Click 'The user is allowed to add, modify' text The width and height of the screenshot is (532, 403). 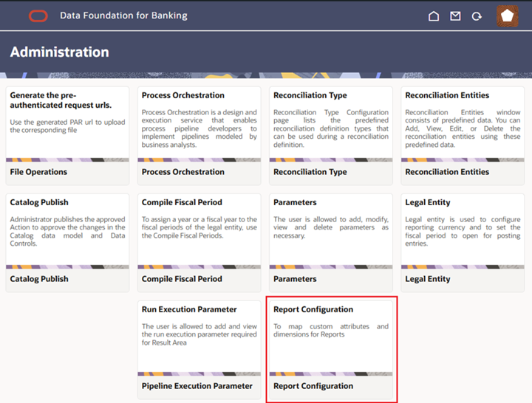click(331, 227)
